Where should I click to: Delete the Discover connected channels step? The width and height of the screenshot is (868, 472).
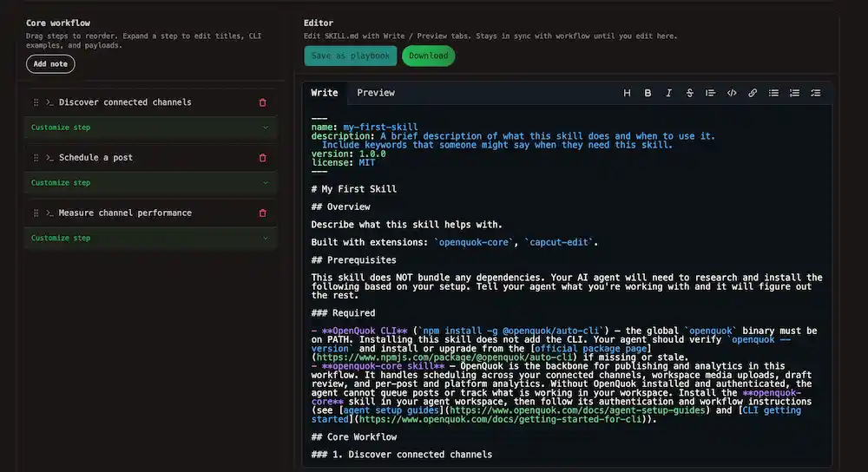click(263, 102)
